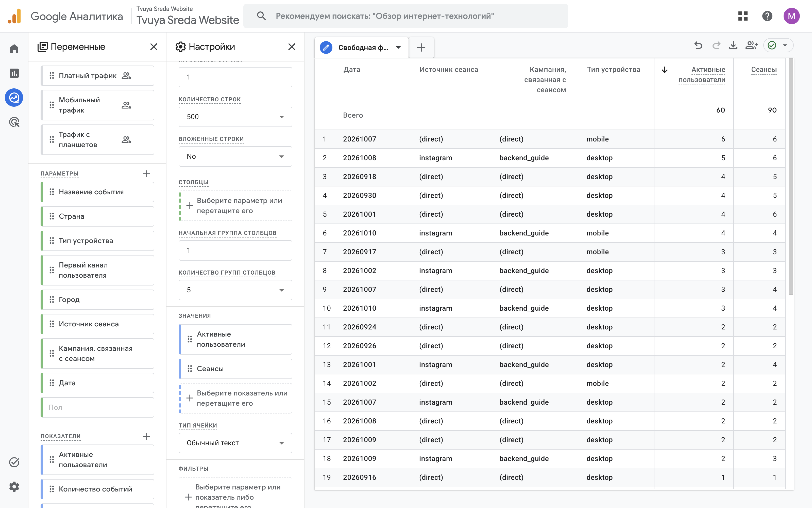Open the Advertising cursor-target icon
Screen dimensions: 812x508
[x=14, y=122]
